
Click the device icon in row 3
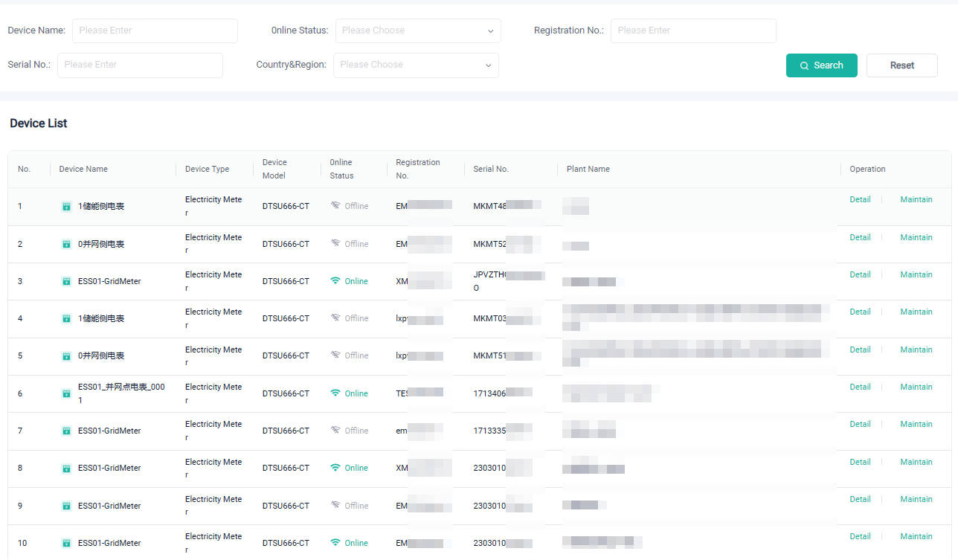[x=66, y=281]
